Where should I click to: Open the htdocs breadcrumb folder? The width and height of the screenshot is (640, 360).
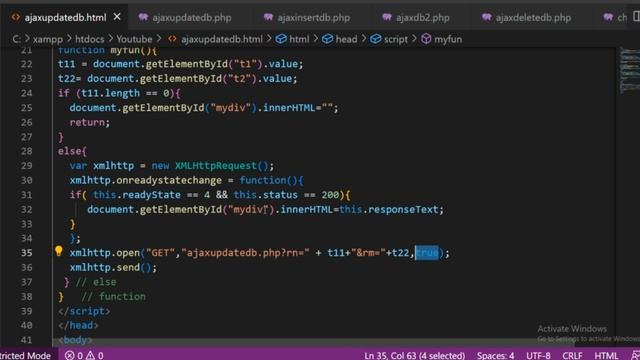point(89,39)
